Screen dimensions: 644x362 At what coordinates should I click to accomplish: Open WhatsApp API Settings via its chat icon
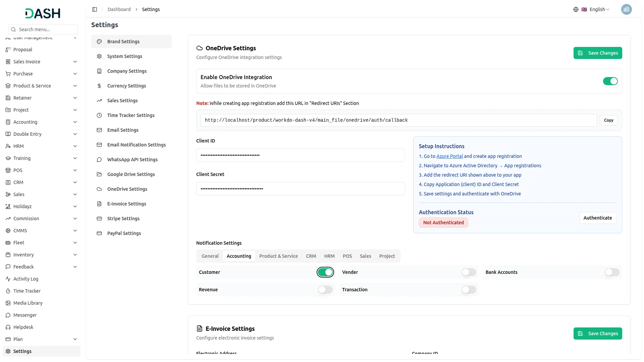pos(99,160)
